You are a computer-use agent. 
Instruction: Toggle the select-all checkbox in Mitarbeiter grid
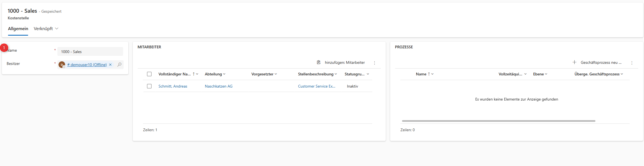pyautogui.click(x=149, y=74)
